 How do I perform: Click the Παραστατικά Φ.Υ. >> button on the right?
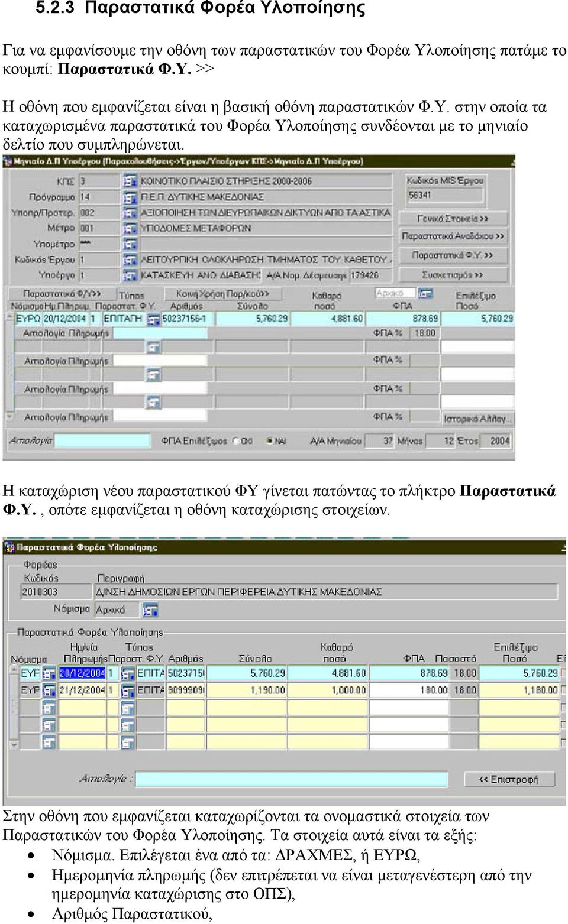tap(453, 255)
